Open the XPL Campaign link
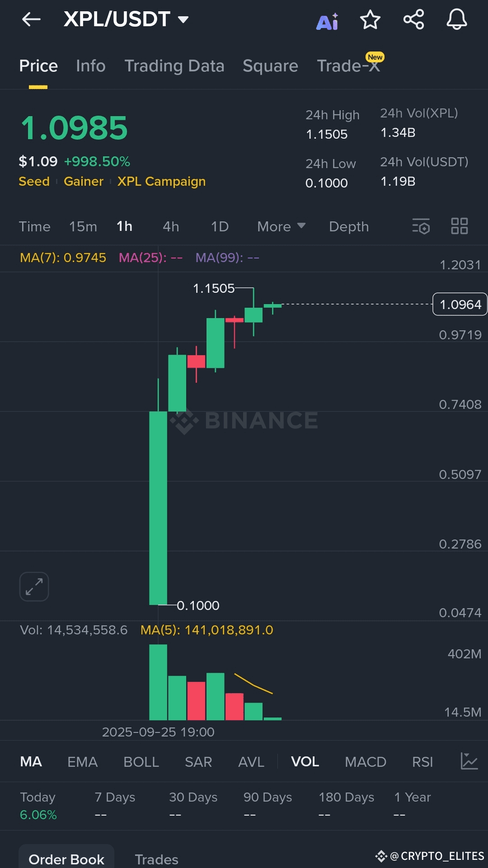The image size is (488, 868). point(161,181)
